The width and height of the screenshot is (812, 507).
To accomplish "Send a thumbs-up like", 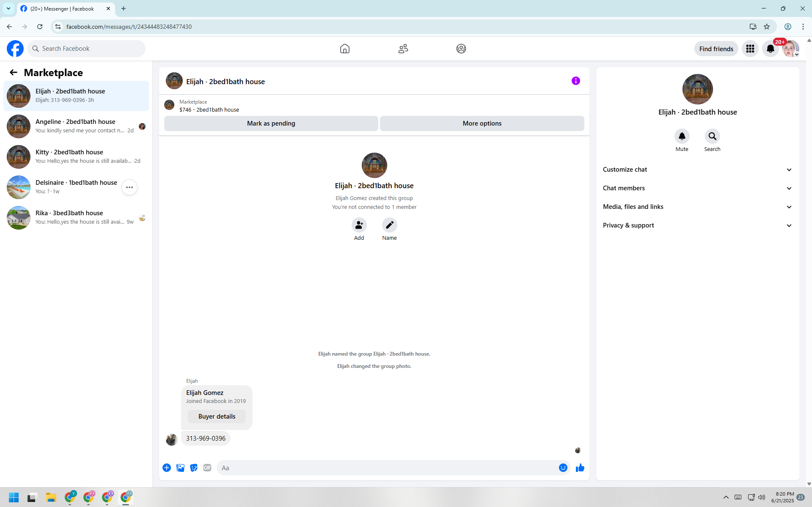I will click(x=580, y=468).
